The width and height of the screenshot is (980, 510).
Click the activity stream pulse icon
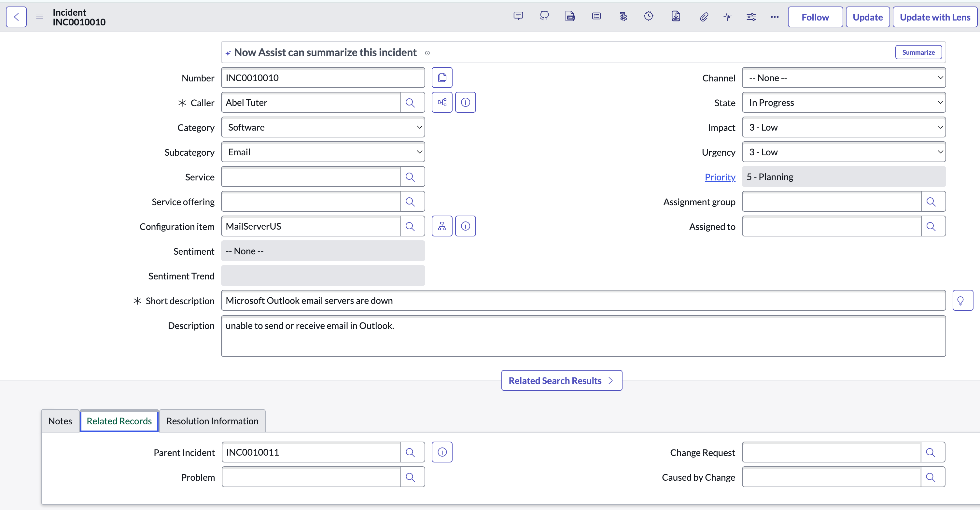[728, 17]
